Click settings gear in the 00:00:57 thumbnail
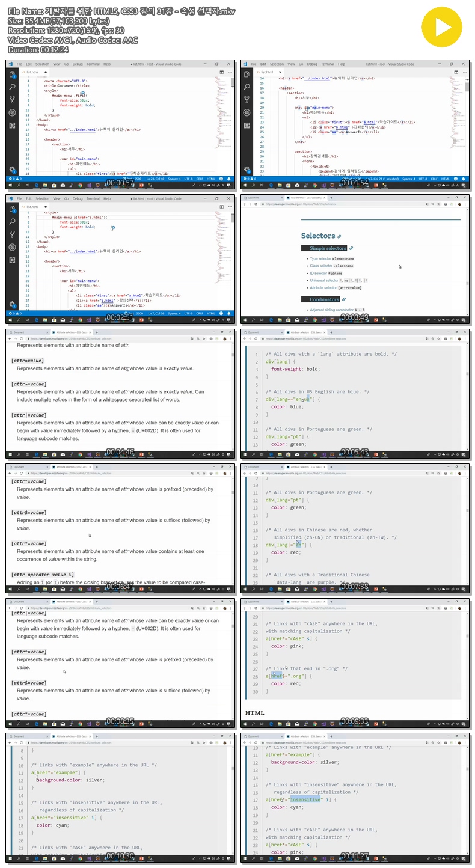This screenshot has height=868, width=475. coord(12,170)
